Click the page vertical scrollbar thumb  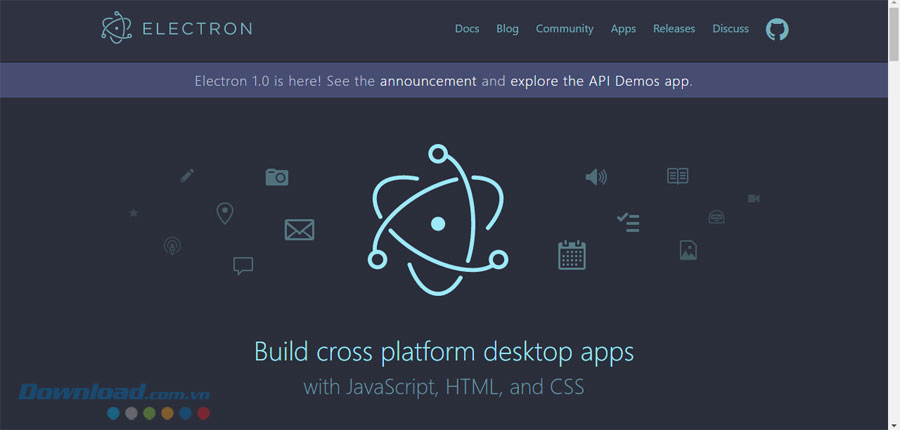point(894,33)
